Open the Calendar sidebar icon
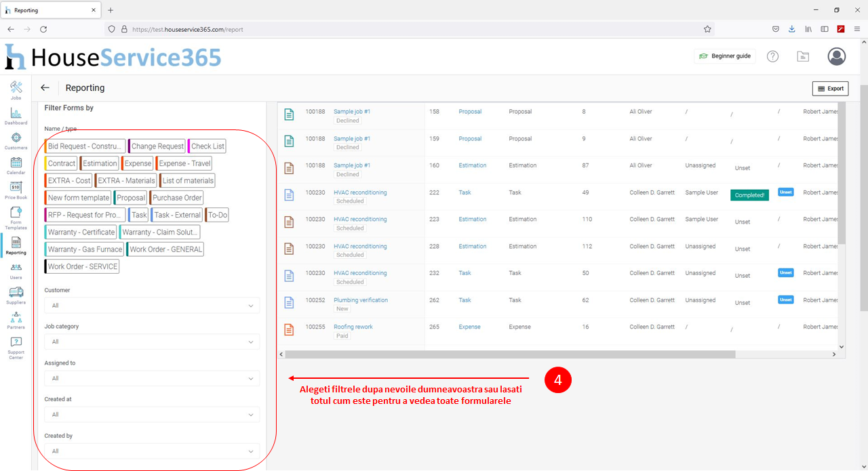This screenshot has width=868, height=471. (16, 166)
